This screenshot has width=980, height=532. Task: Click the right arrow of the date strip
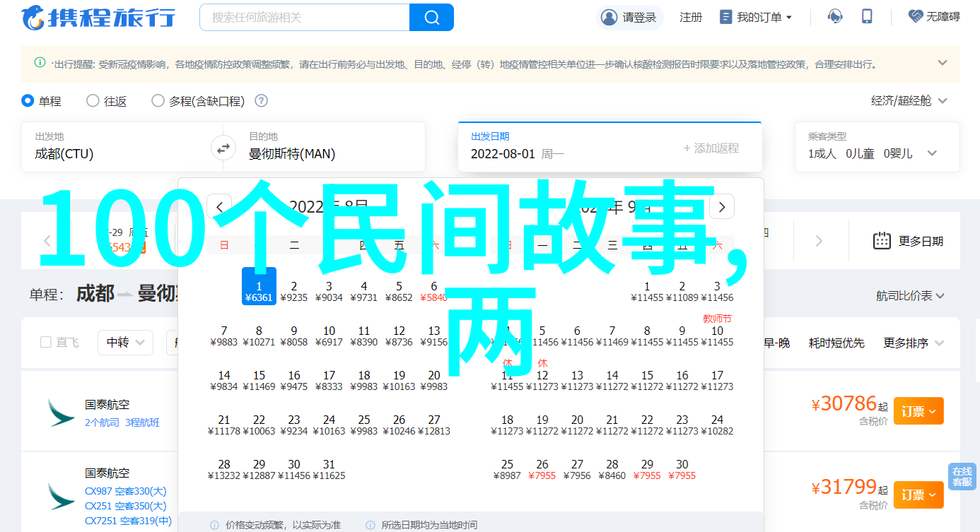(x=819, y=241)
